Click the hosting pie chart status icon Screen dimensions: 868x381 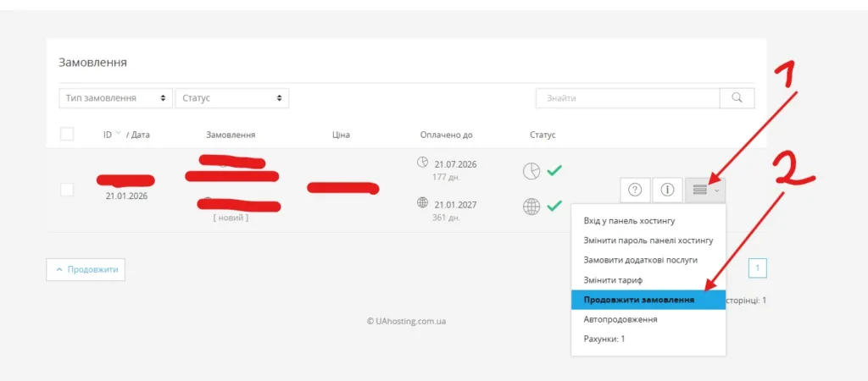point(531,171)
